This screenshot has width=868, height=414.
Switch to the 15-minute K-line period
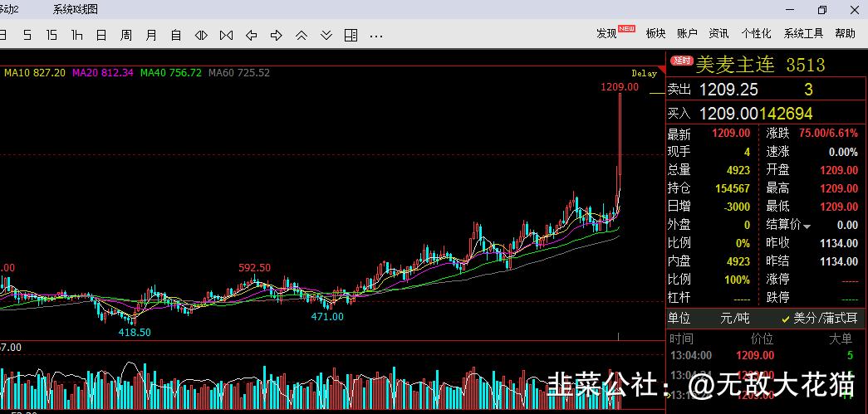[x=51, y=35]
